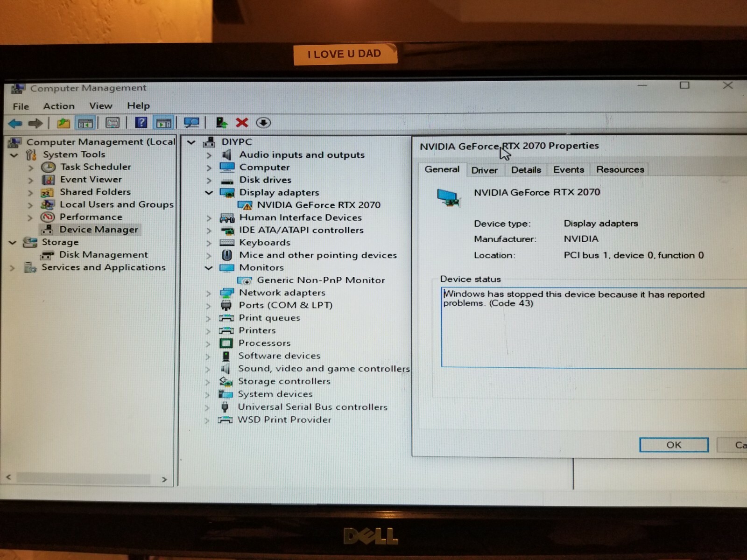This screenshot has width=747, height=560.
Task: Click the left pane scroll right arrow
Action: 164,479
